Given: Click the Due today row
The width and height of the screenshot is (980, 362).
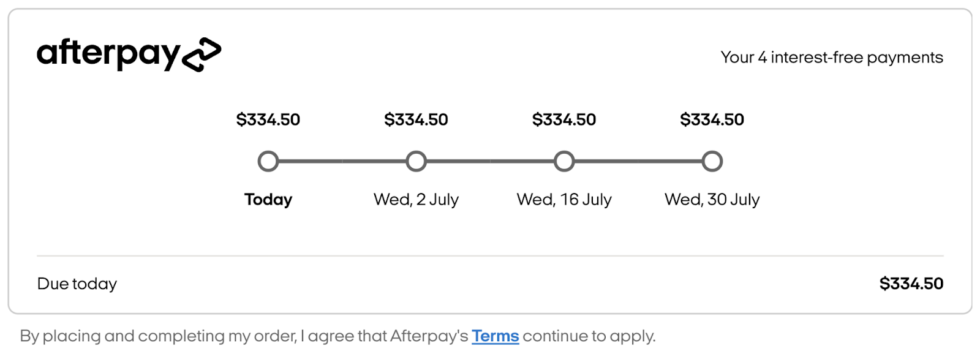Looking at the screenshot, I should [x=78, y=284].
